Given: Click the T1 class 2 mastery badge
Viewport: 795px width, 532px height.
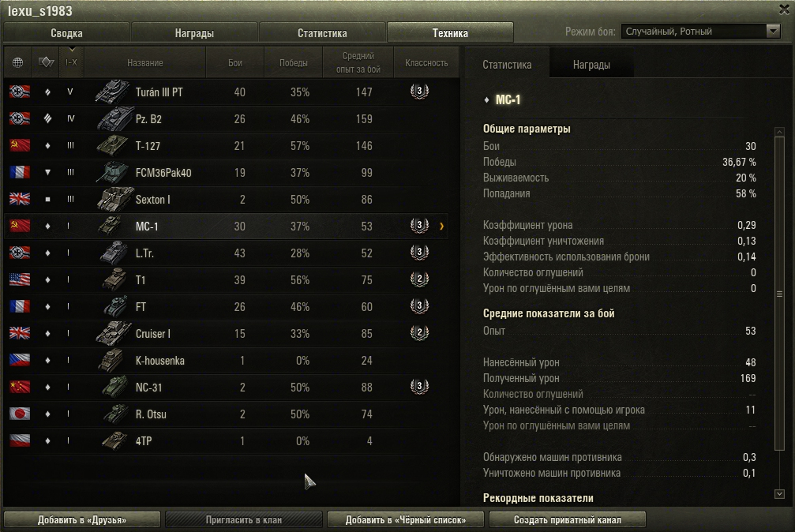Looking at the screenshot, I should tap(419, 279).
